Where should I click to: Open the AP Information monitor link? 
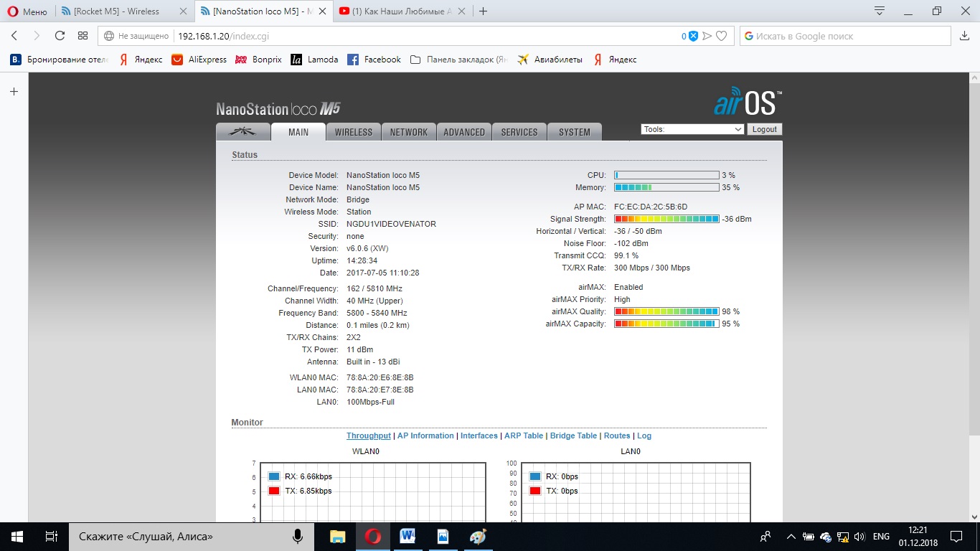point(425,435)
